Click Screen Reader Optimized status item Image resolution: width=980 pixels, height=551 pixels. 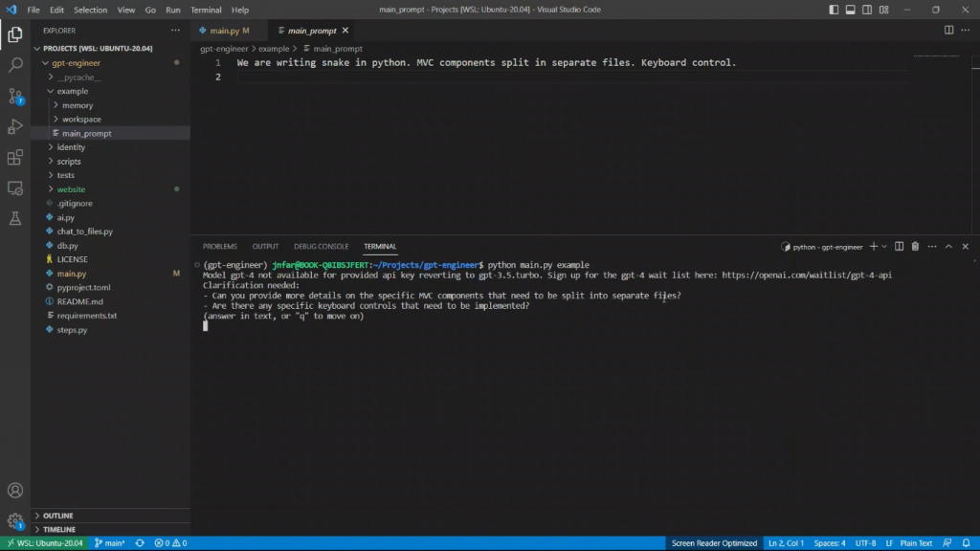pyautogui.click(x=714, y=543)
